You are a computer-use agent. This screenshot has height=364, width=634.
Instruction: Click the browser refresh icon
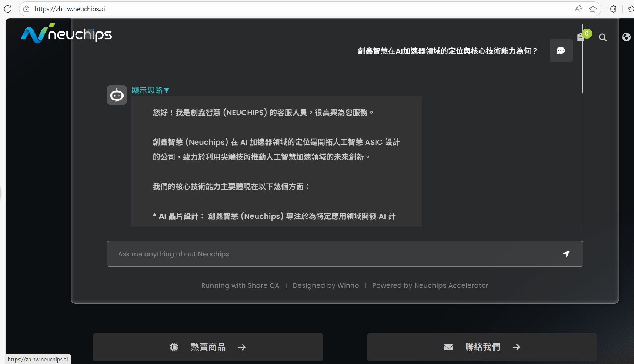click(8, 9)
